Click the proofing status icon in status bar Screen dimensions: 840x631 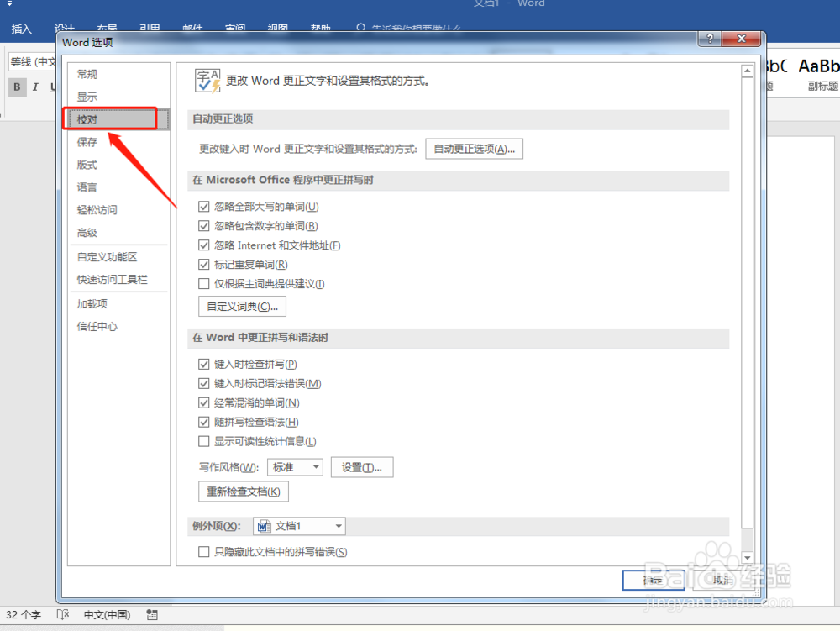coord(63,614)
